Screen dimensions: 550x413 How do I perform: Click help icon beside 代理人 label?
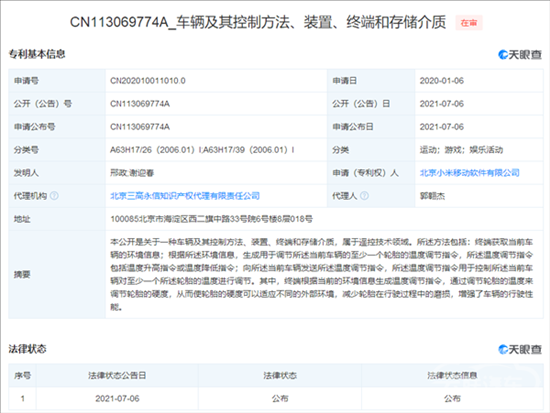pyautogui.click(x=364, y=196)
